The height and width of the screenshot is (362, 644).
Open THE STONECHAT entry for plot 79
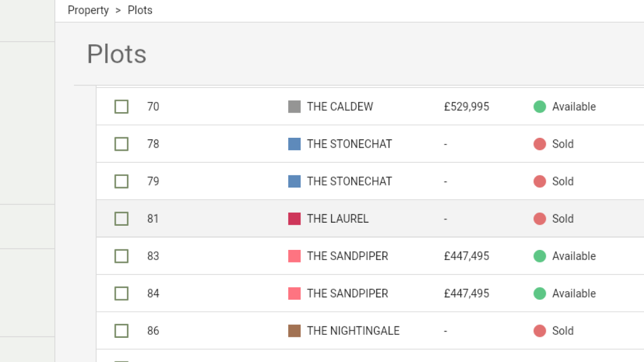click(349, 182)
